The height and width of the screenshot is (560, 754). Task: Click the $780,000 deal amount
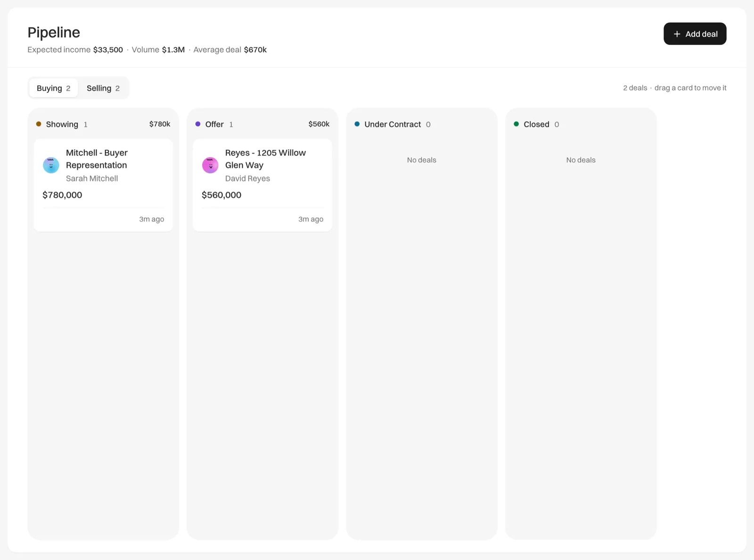coord(62,195)
